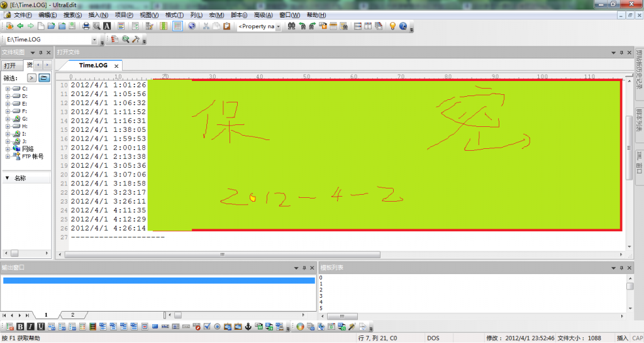Click the filter apply '>' button

pyautogui.click(x=31, y=78)
